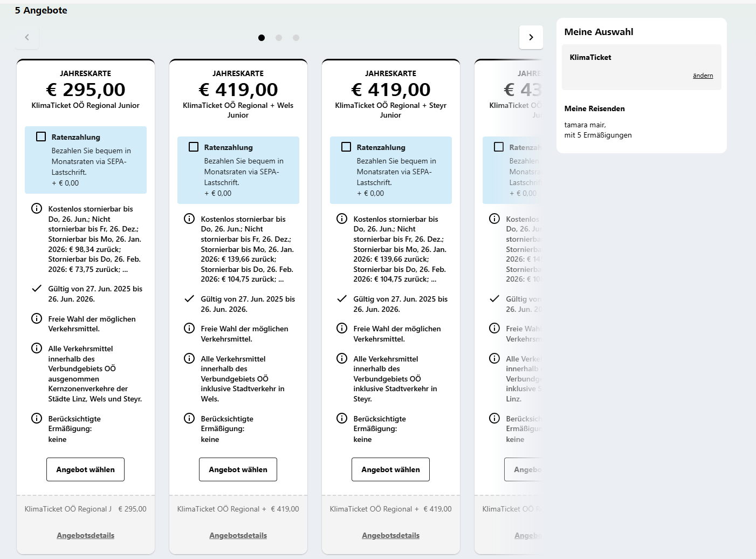Screen dimensions: 756x559
Task: Click footer price '€ 419,00' on Steyr card
Action: tap(437, 509)
